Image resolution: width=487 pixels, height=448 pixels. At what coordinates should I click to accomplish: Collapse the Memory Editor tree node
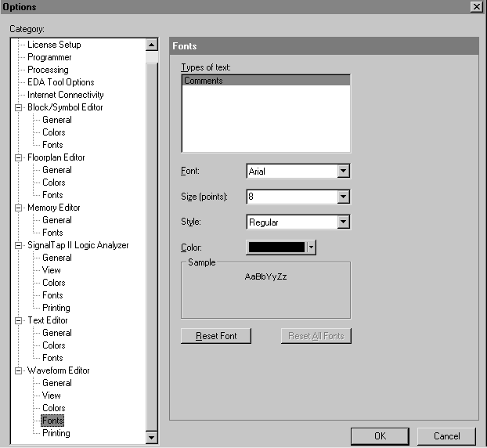pos(18,208)
